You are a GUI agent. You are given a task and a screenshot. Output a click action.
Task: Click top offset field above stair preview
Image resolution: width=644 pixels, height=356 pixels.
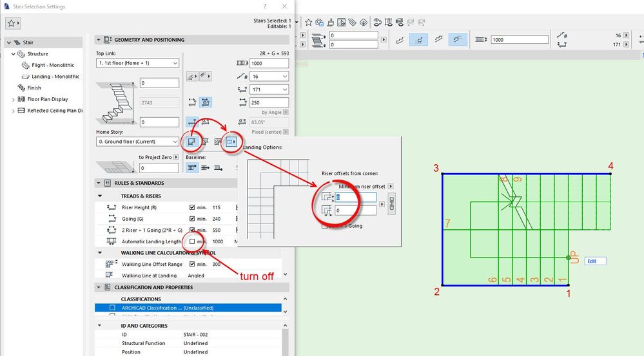click(x=159, y=83)
